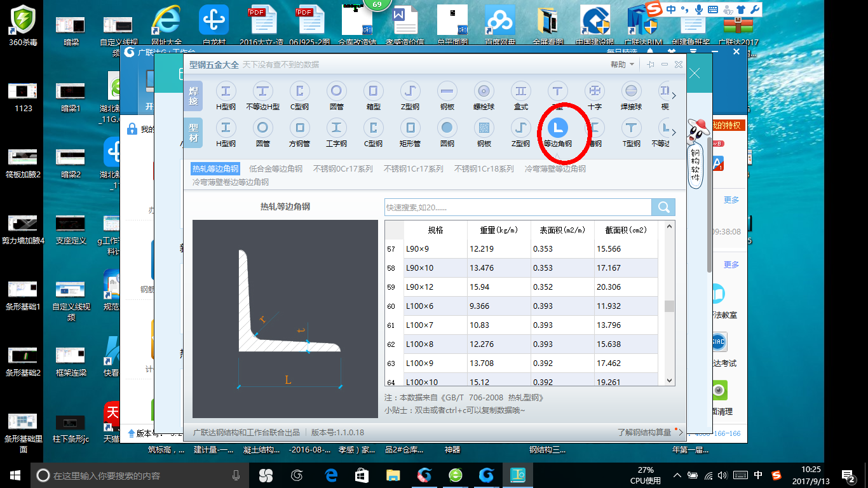
Task: Switch to 热轧等边角钢 tab
Action: [215, 169]
